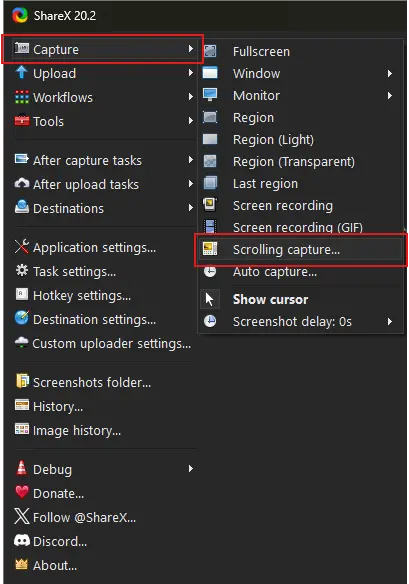Open Task settings...
Screen dimensions: 409x584
[104, 271]
